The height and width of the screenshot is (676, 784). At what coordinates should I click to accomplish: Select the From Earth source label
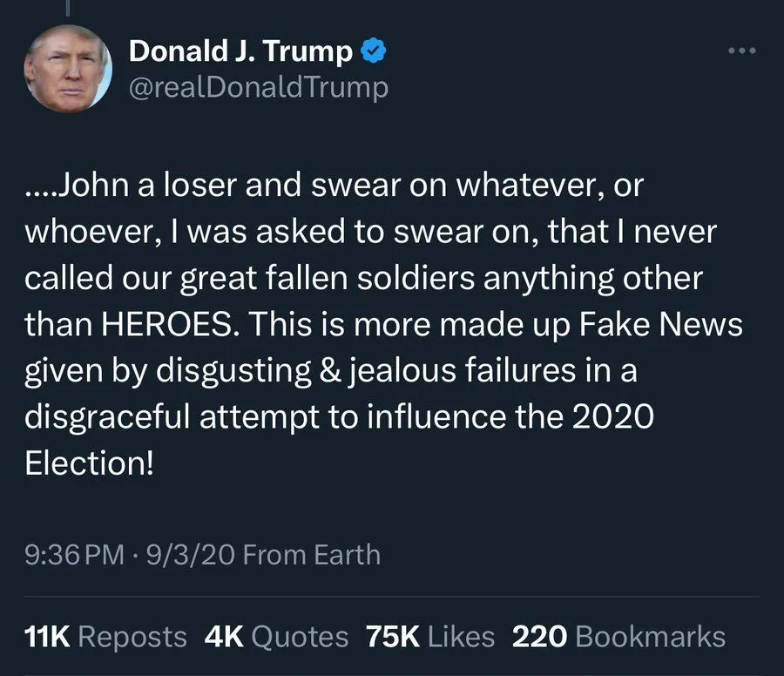[311, 555]
